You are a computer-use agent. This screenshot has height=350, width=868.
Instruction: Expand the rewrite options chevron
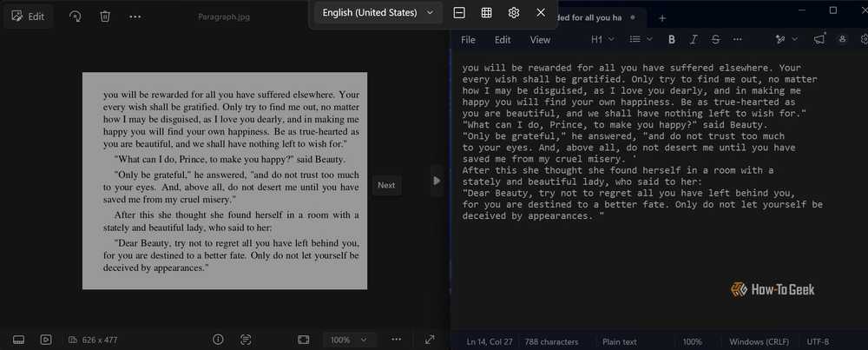[795, 39]
